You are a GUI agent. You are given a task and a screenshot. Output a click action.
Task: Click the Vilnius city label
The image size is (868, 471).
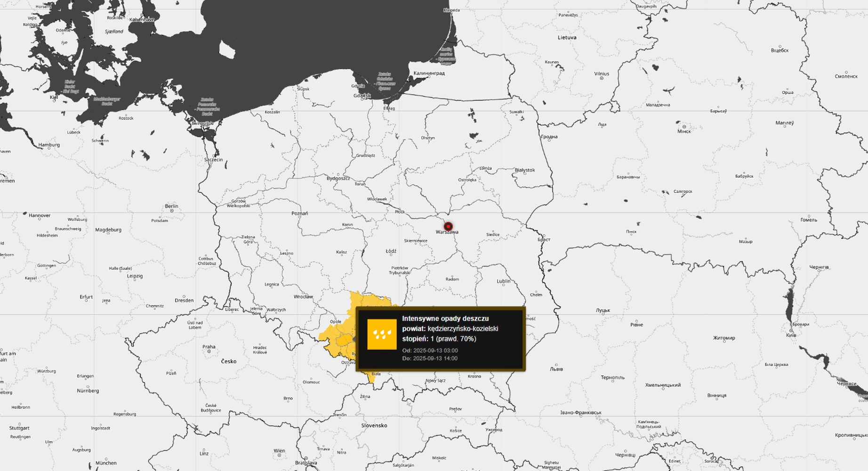601,73
